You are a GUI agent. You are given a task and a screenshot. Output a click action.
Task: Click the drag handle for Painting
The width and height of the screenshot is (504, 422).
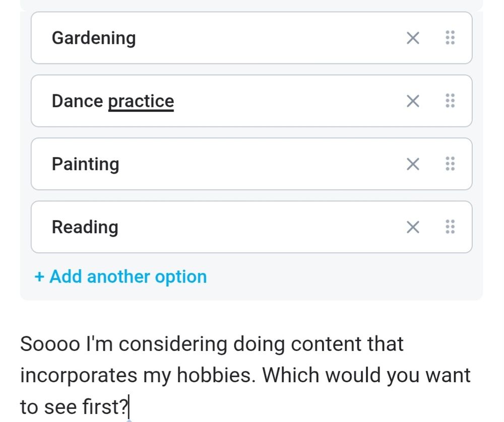(x=450, y=164)
